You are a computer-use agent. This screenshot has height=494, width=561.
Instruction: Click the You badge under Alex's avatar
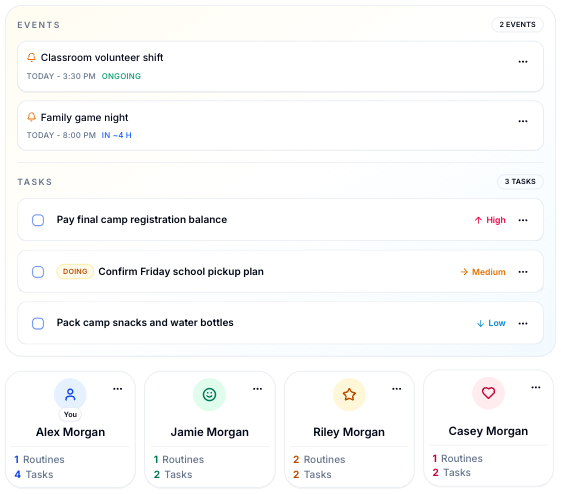pyautogui.click(x=70, y=414)
